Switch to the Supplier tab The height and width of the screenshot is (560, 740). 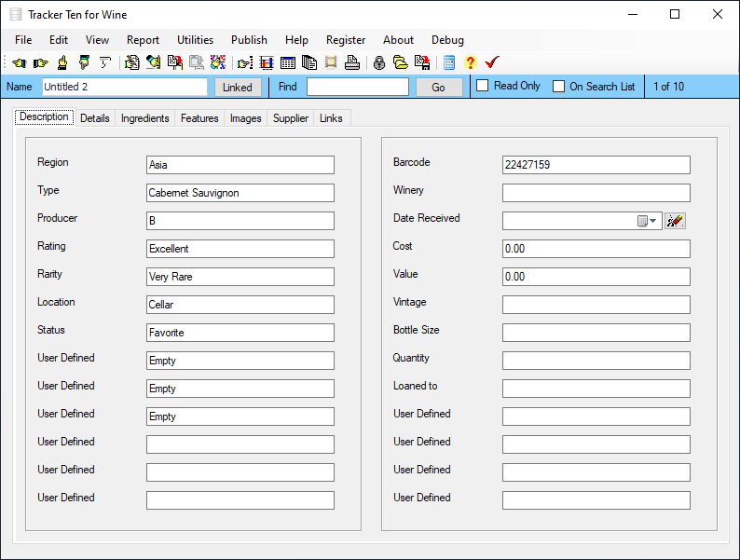pos(291,118)
